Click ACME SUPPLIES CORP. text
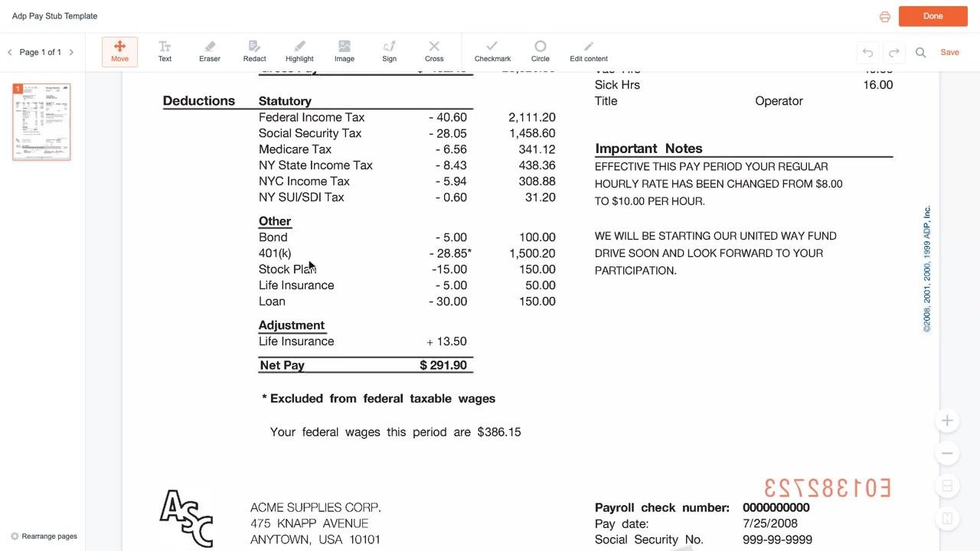This screenshot has width=980, height=551. [315, 507]
